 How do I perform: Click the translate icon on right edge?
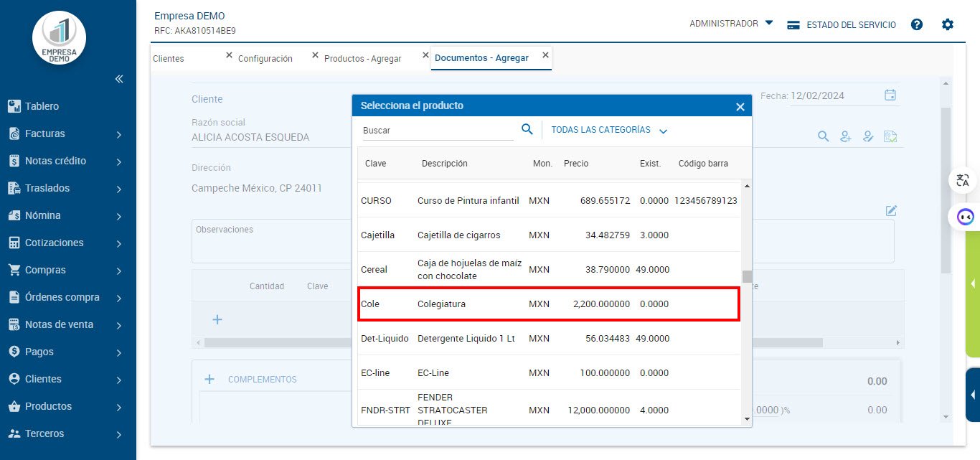click(x=963, y=181)
